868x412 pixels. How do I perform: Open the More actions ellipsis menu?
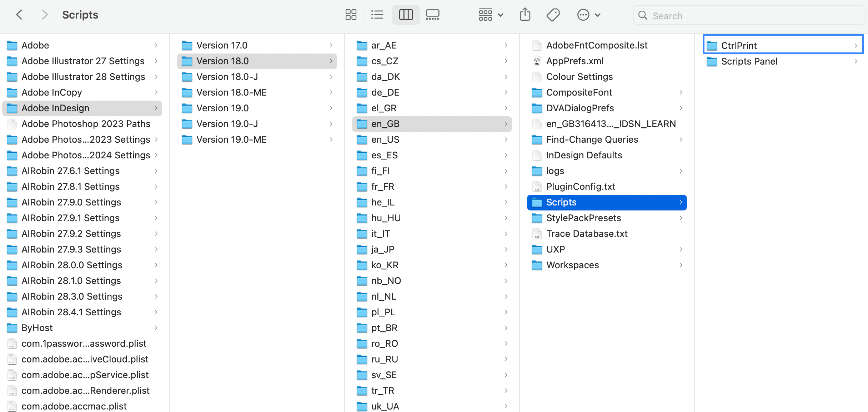point(589,15)
